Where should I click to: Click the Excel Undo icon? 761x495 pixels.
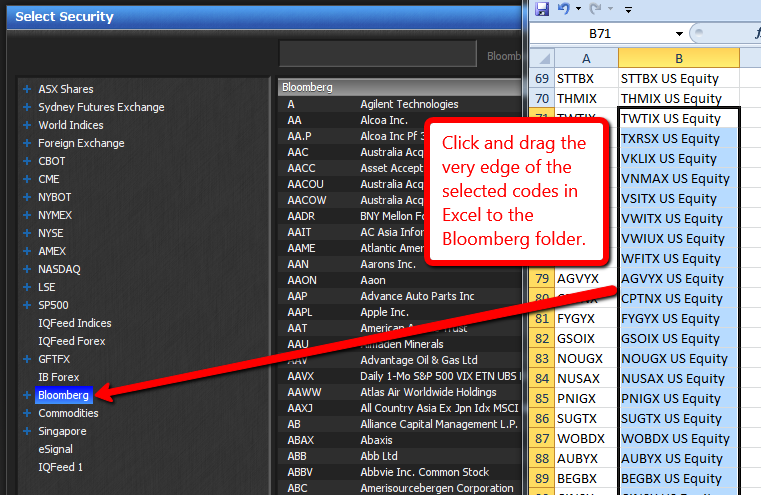tap(563, 9)
